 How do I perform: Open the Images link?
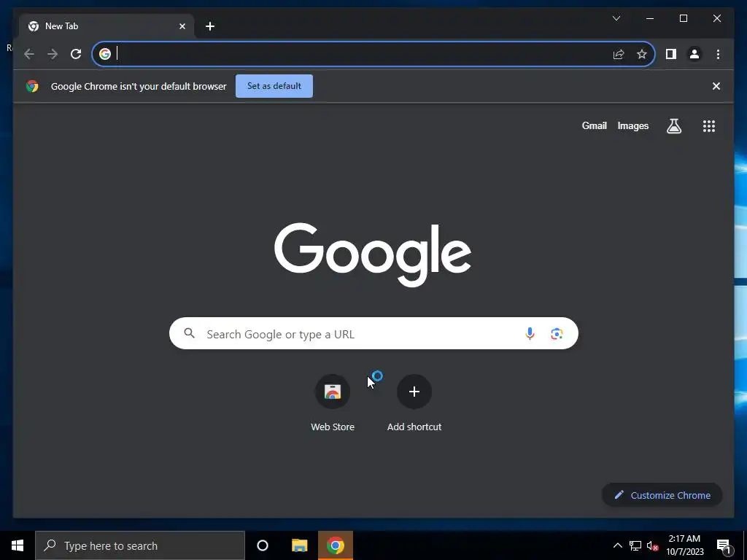pyautogui.click(x=632, y=125)
